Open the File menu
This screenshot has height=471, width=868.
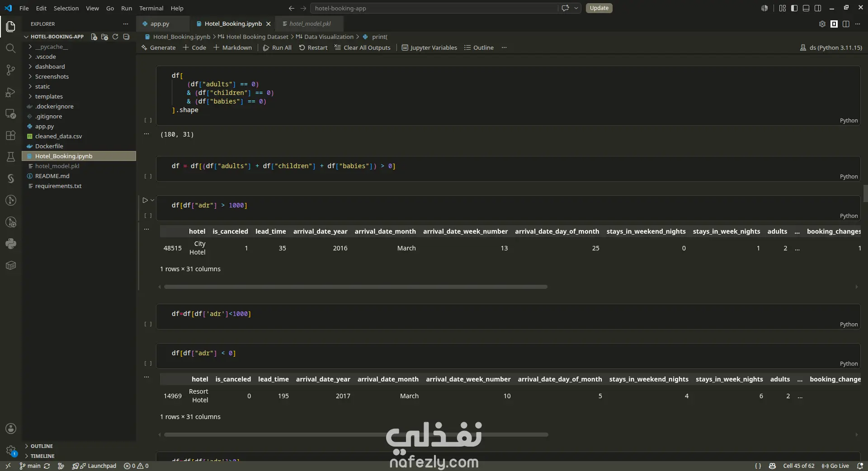click(24, 8)
